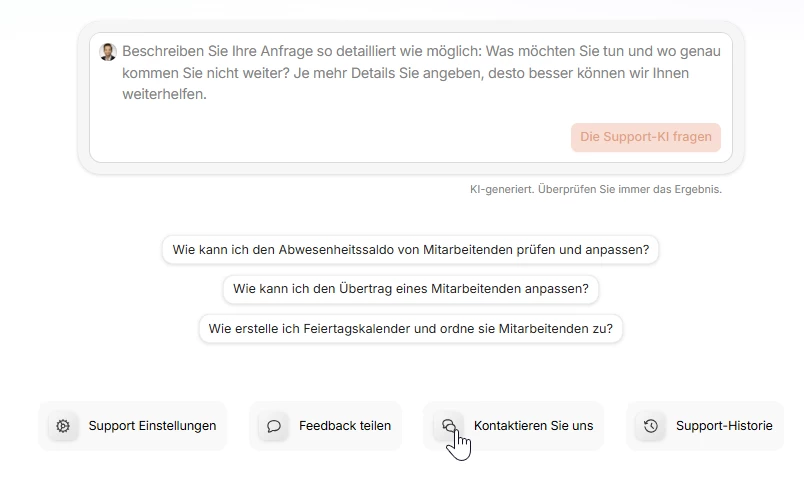Select the Übertrag eines Mitarbeitenden anpassen suggestion
This screenshot has height=478, width=804.
(411, 289)
